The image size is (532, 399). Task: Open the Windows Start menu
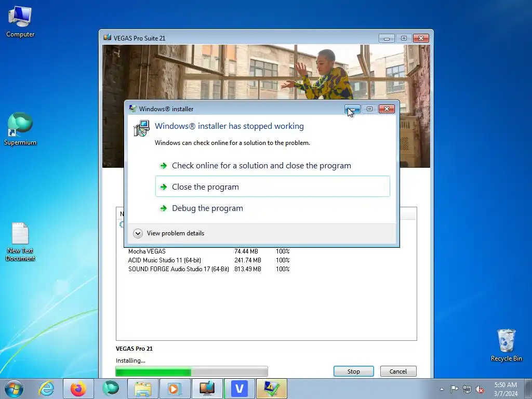coord(14,389)
